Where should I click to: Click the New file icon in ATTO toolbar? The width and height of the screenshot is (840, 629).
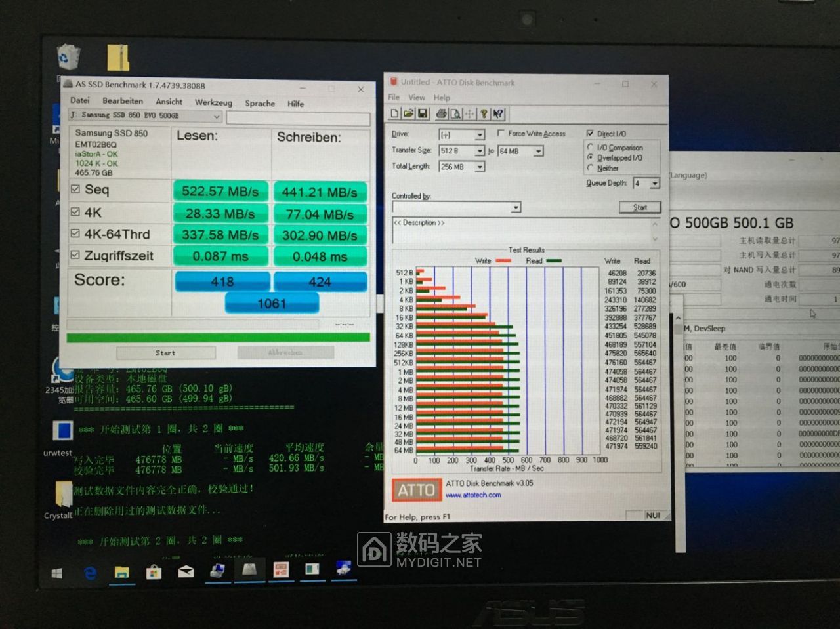(x=394, y=113)
